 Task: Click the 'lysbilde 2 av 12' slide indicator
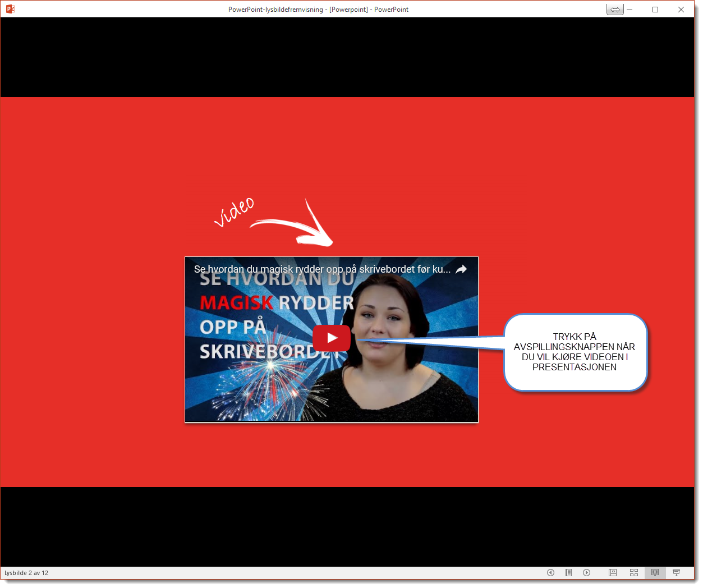tap(26, 573)
